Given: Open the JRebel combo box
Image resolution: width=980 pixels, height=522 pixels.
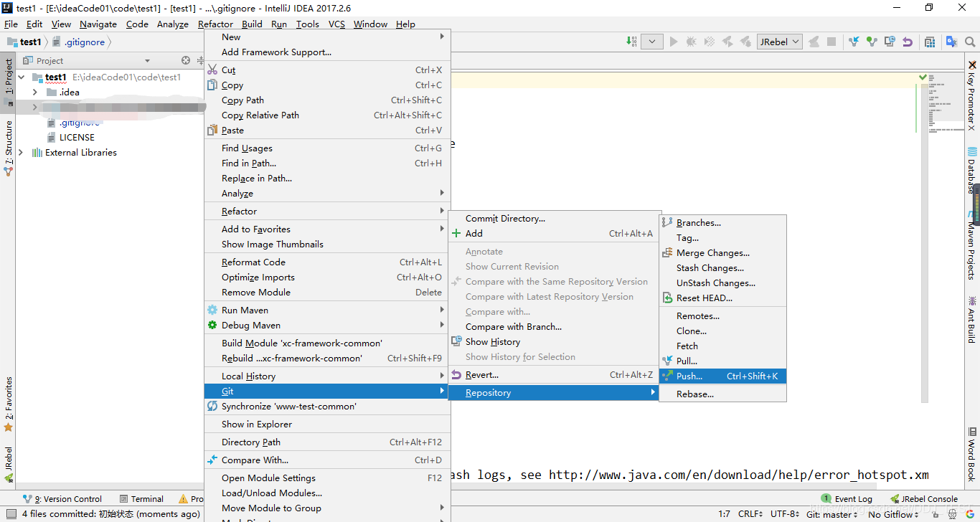Looking at the screenshot, I should pyautogui.click(x=780, y=42).
